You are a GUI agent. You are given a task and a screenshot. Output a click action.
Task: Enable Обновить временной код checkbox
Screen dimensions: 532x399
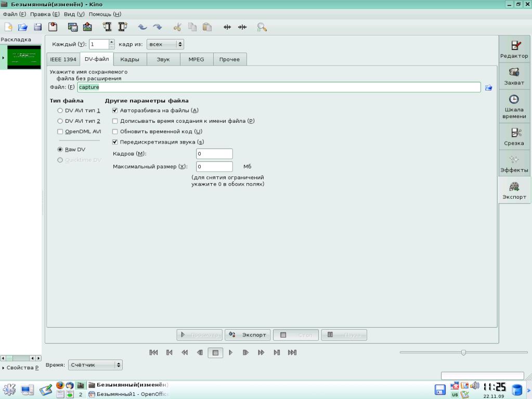[115, 131]
